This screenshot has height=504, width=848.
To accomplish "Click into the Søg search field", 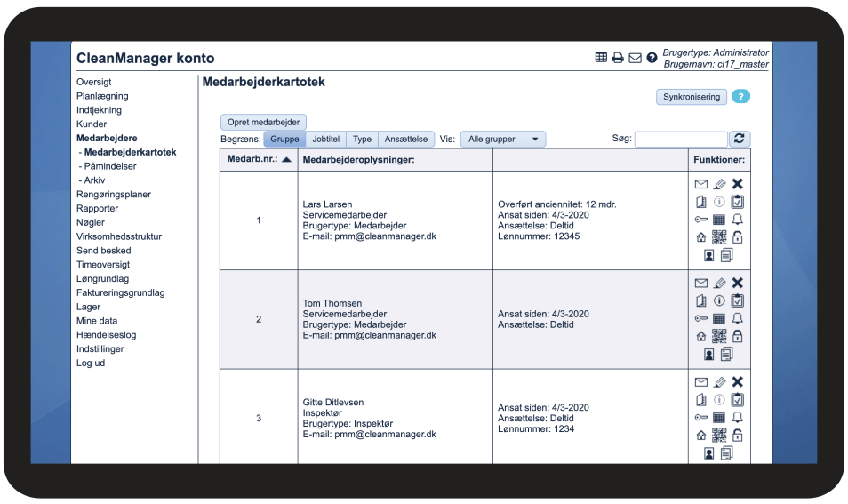I will [681, 139].
